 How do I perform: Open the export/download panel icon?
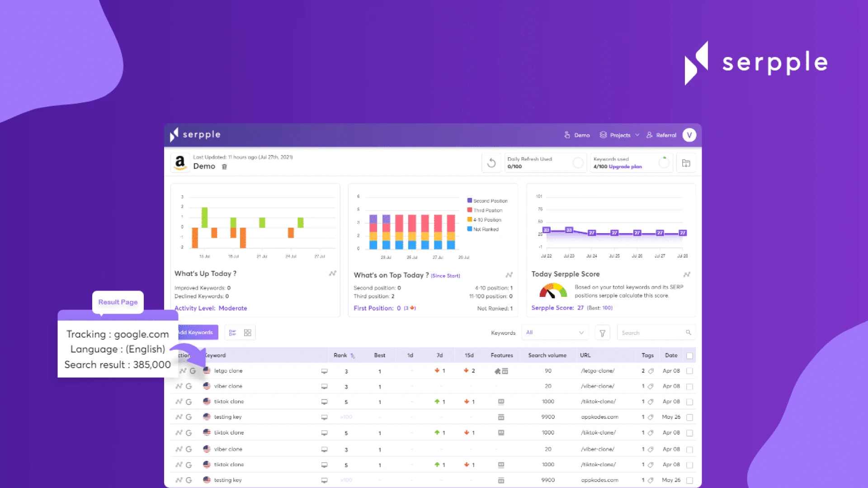coord(687,163)
